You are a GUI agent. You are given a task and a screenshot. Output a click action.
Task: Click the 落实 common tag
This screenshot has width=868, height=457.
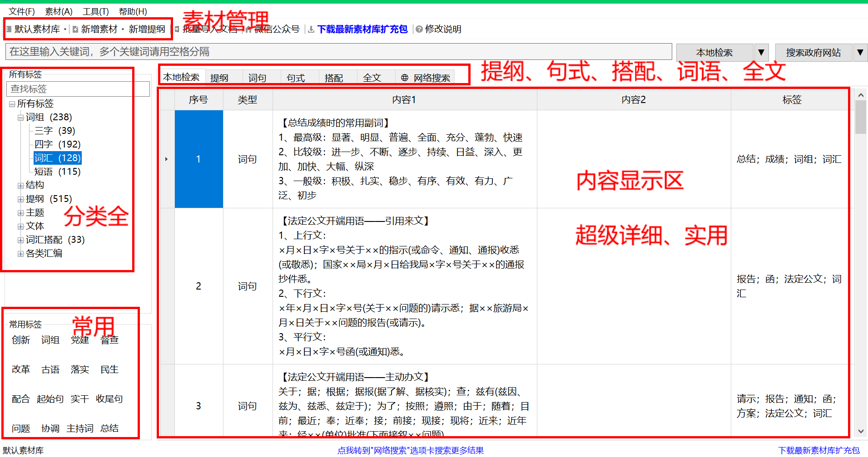[x=80, y=369]
